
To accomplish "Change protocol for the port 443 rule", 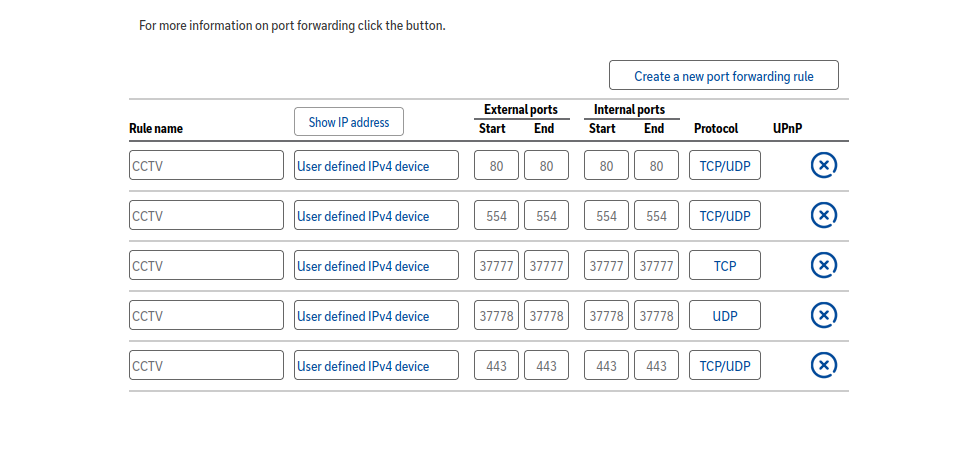I will (x=724, y=366).
